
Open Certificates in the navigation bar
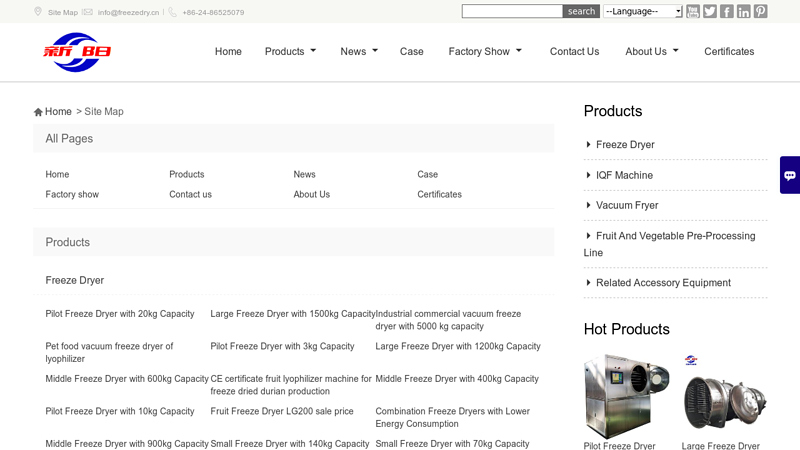[x=729, y=52]
